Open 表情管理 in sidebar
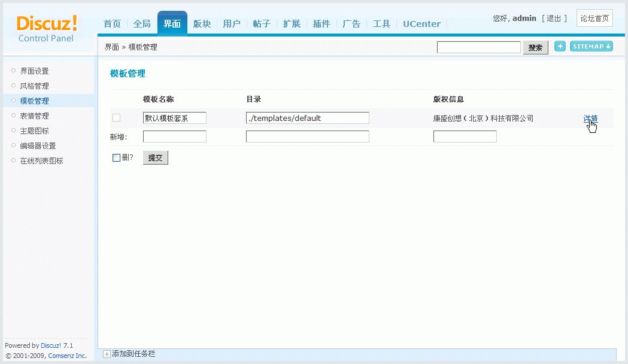This screenshot has height=364, width=628. click(x=35, y=116)
